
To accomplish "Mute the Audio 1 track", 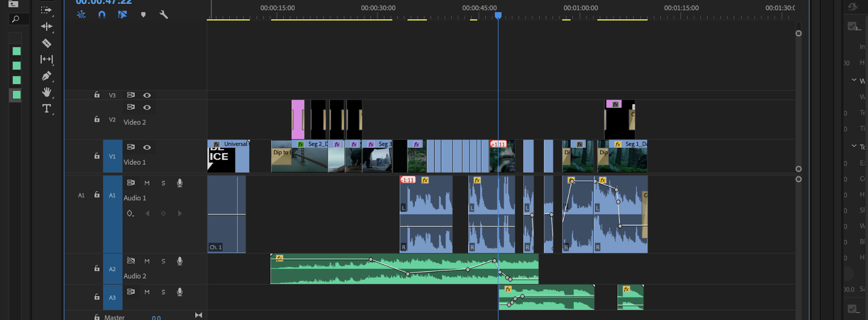I will click(x=147, y=183).
